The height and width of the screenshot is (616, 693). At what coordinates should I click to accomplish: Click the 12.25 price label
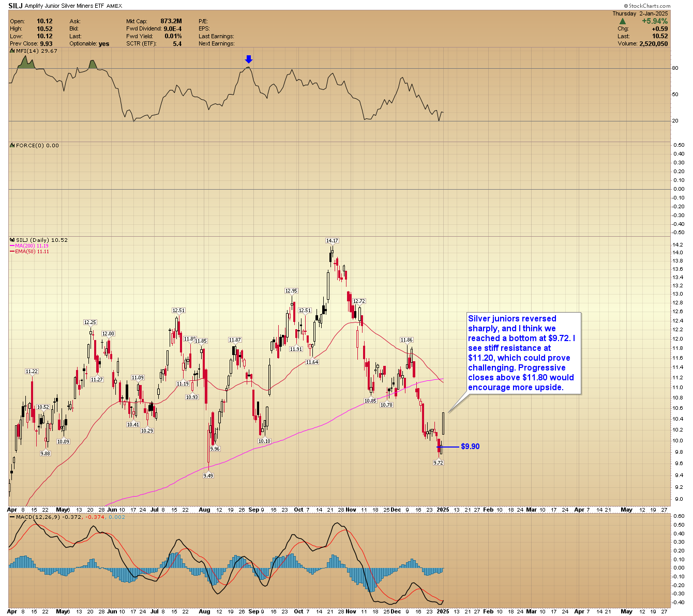coord(91,322)
